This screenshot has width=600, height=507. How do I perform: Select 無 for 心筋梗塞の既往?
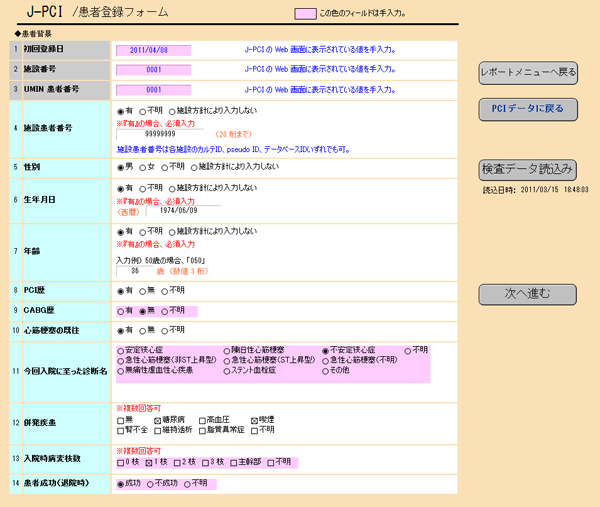click(142, 331)
